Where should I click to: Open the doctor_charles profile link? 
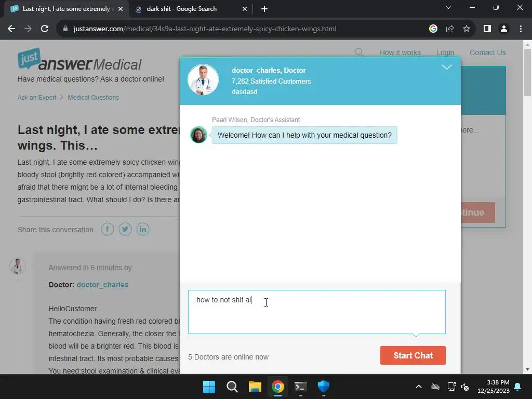pyautogui.click(x=102, y=285)
